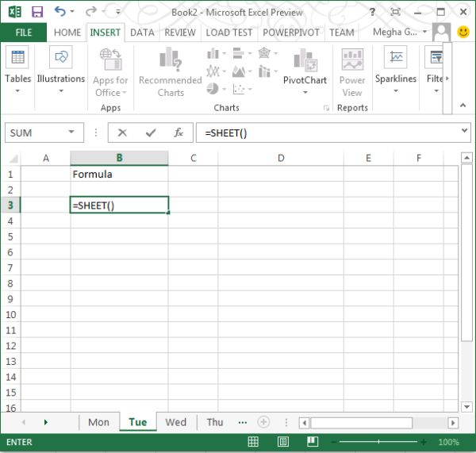The width and height of the screenshot is (476, 453).
Task: Click the Redo arrow icon
Action: tap(90, 12)
